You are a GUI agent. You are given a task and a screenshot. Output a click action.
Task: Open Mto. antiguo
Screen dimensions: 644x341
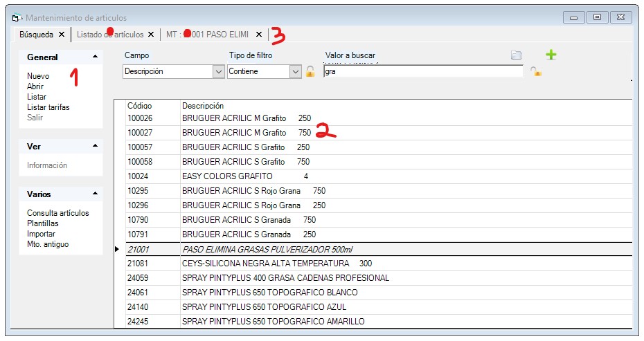pos(48,244)
